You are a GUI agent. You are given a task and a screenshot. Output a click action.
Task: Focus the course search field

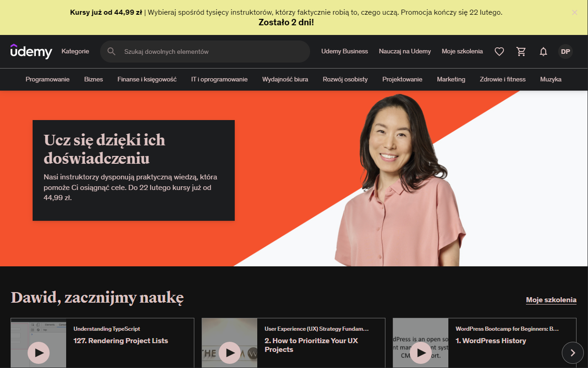pyautogui.click(x=205, y=52)
